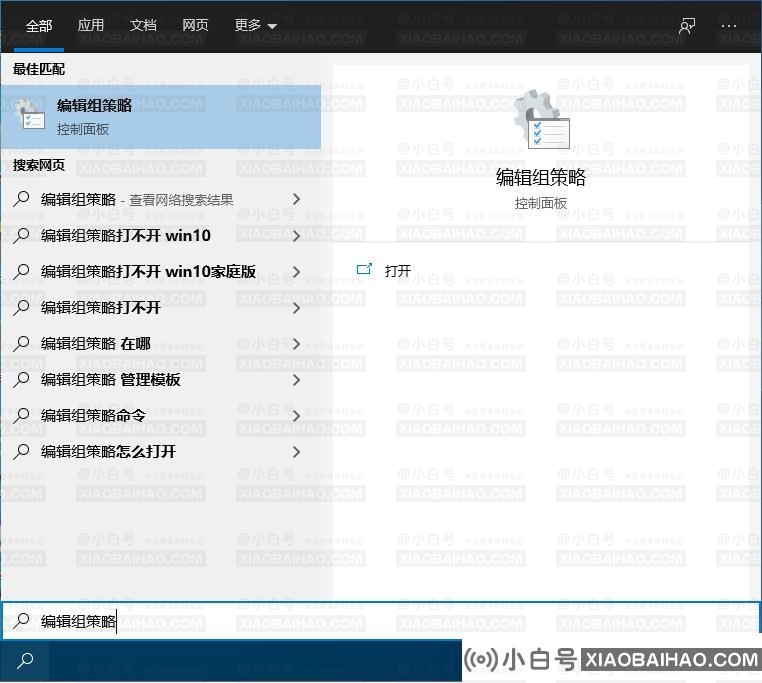Pick the 编辑组策略命令 suggestion
The image size is (762, 683).
[x=161, y=416]
